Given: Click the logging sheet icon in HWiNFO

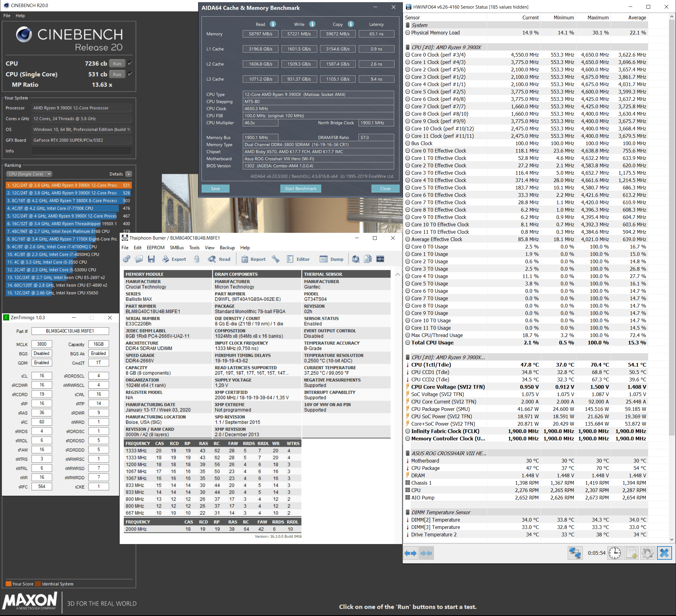Looking at the screenshot, I should [631, 553].
